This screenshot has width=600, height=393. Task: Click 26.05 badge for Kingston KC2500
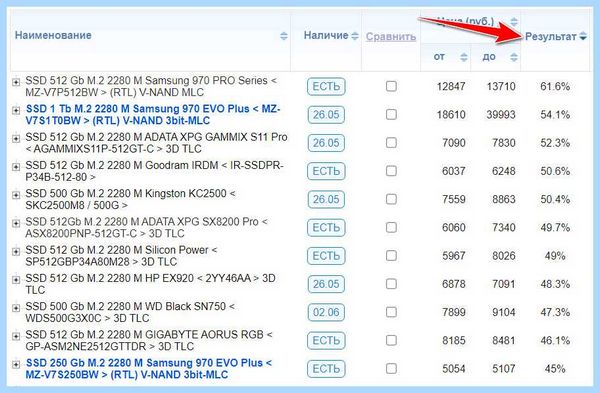click(326, 199)
